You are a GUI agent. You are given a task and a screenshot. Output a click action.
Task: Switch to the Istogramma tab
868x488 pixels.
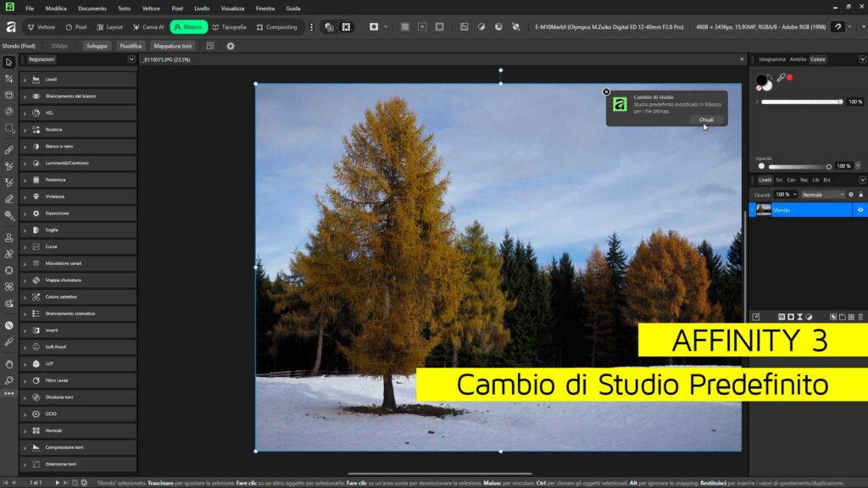click(x=771, y=59)
